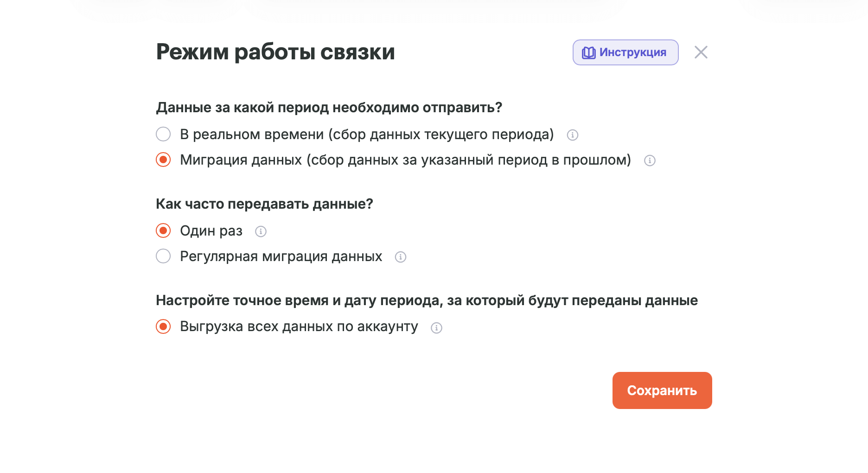The image size is (868, 473).
Task: Click info icon next to 'Регулярная миграция данных'
Action: [x=401, y=257]
